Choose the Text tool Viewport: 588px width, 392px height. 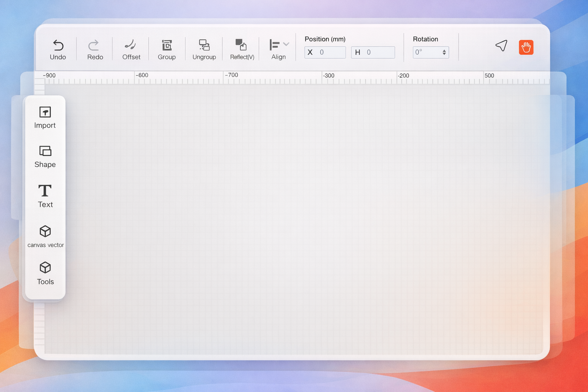(45, 191)
